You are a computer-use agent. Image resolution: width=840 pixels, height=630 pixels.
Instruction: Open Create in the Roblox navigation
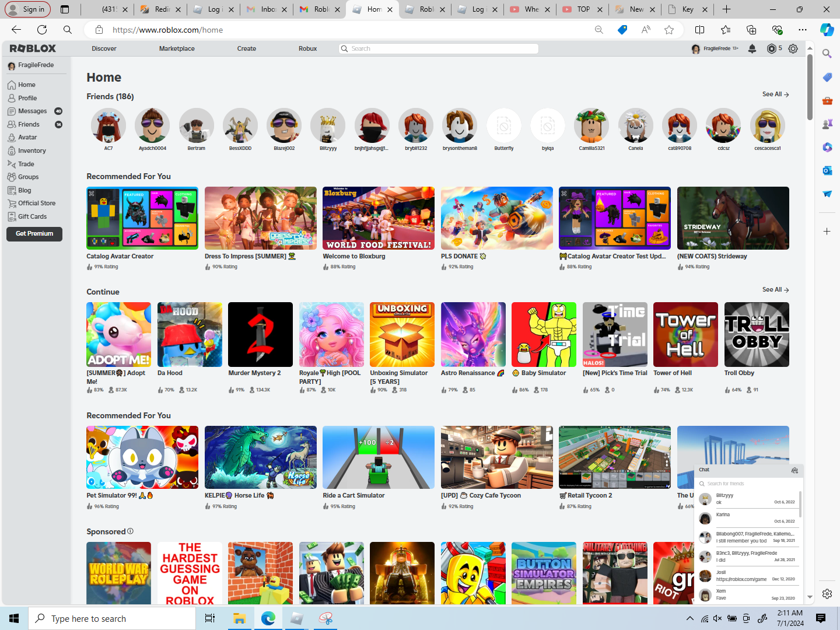click(x=247, y=49)
